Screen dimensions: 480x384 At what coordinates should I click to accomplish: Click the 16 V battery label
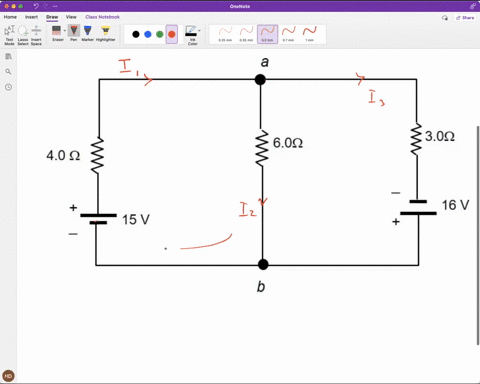click(x=455, y=205)
